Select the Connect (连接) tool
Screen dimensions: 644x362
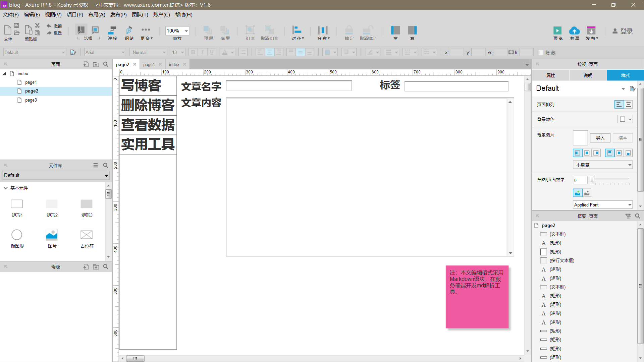(112, 31)
